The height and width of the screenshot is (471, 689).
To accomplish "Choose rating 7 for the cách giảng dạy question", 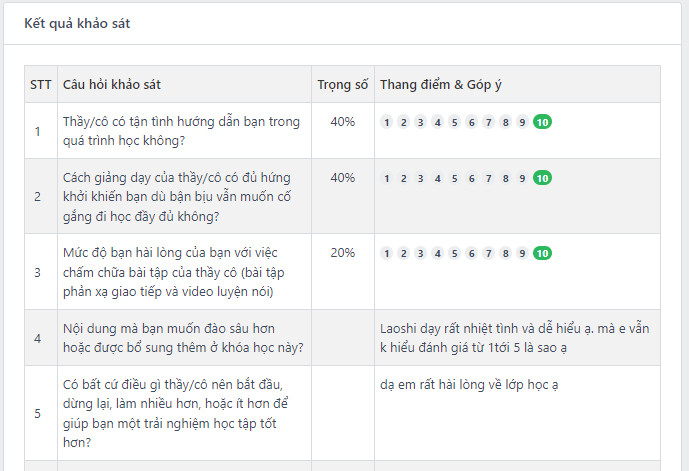I will [488, 178].
